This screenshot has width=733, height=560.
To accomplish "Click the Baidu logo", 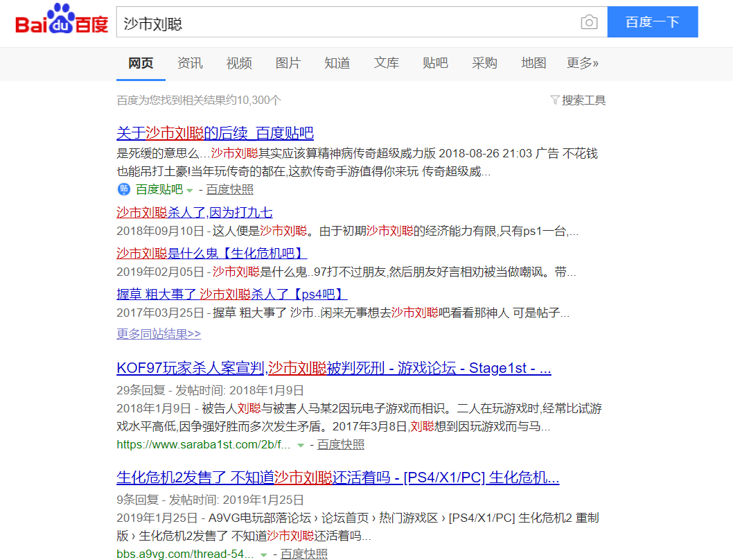I will [62, 19].
